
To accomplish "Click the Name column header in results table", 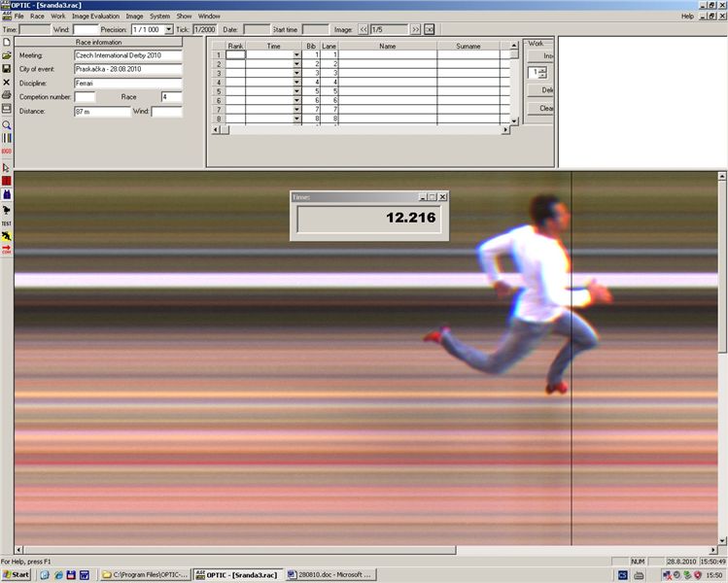I will 387,46.
